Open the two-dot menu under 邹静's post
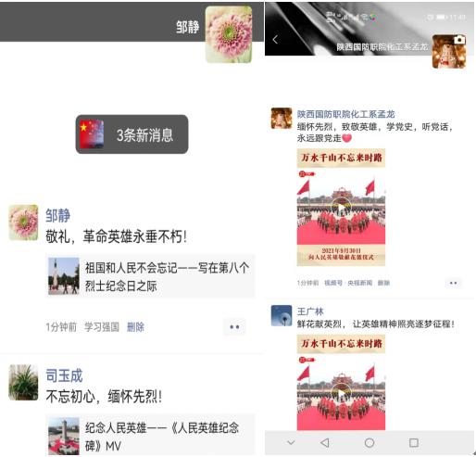 tap(234, 327)
